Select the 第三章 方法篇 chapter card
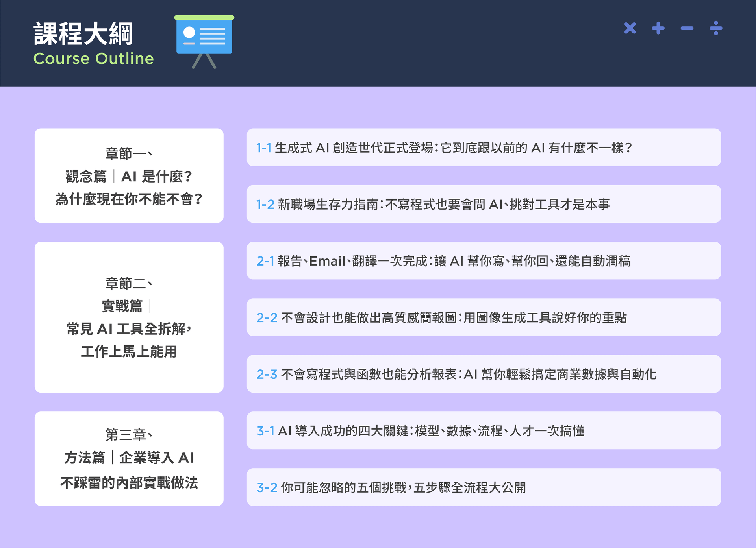 click(129, 459)
